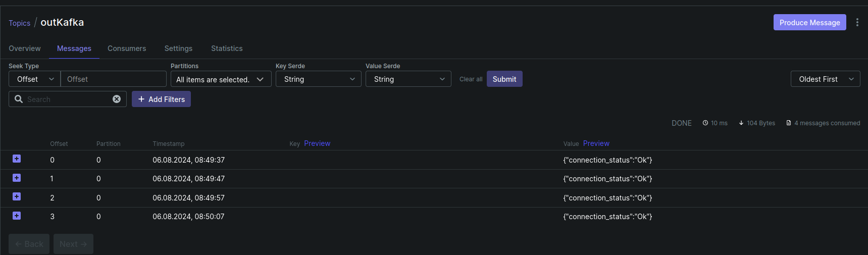Open the Key Serde dropdown

click(318, 79)
